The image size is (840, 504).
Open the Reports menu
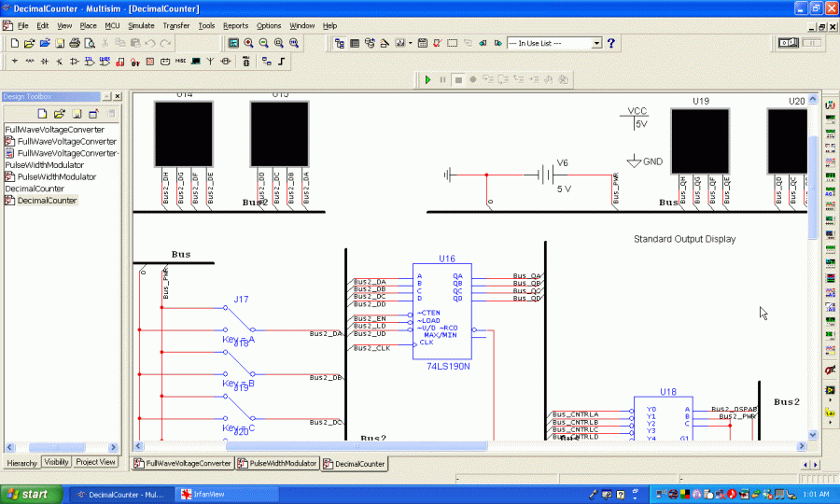click(x=236, y=26)
